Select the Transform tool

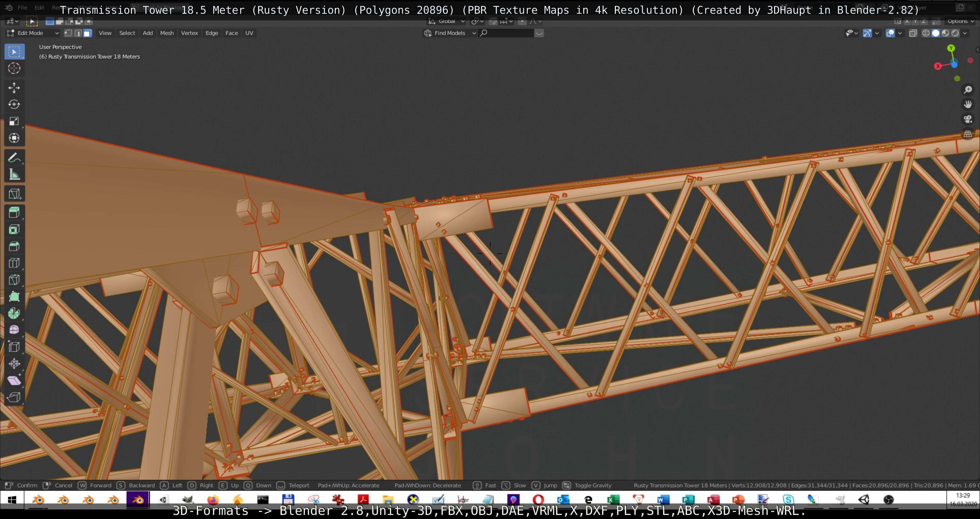[15, 138]
